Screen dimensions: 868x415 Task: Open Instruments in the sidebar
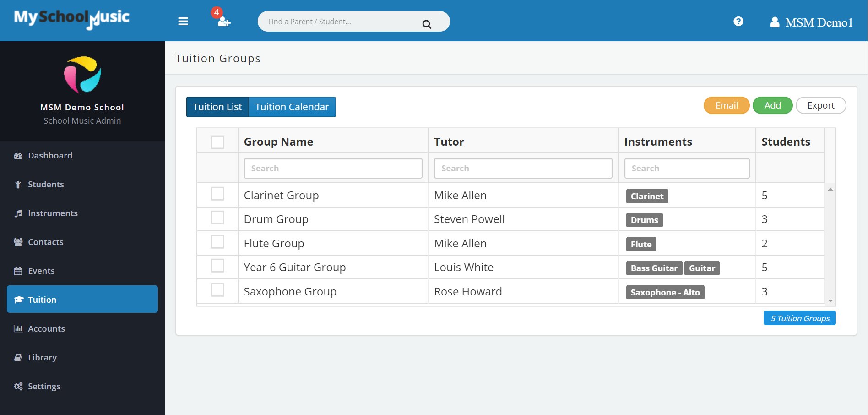82,213
